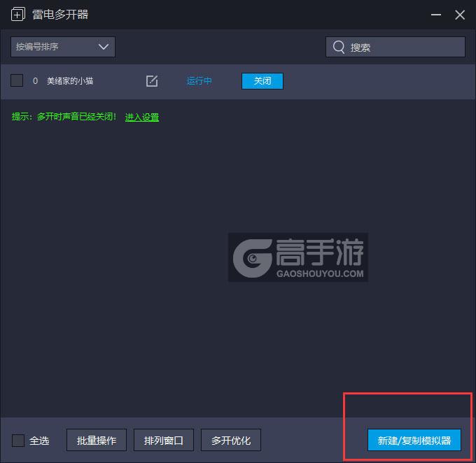Click the green 提示 sound-off hint text

[64, 117]
